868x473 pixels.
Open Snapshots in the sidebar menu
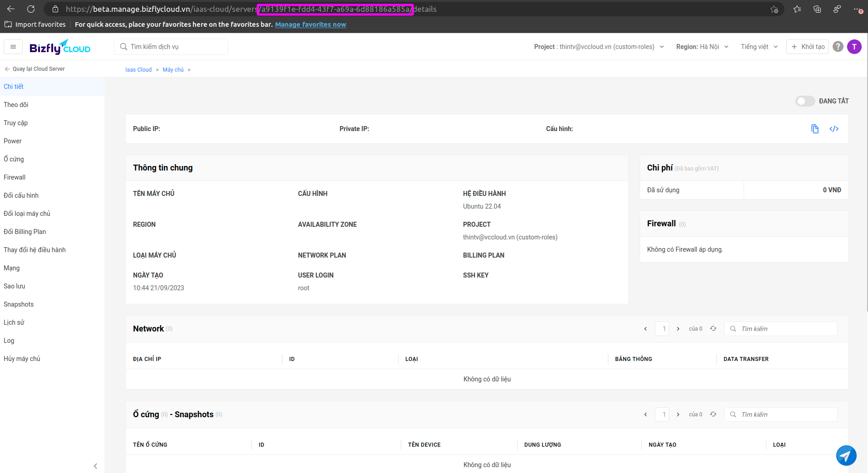tap(19, 304)
